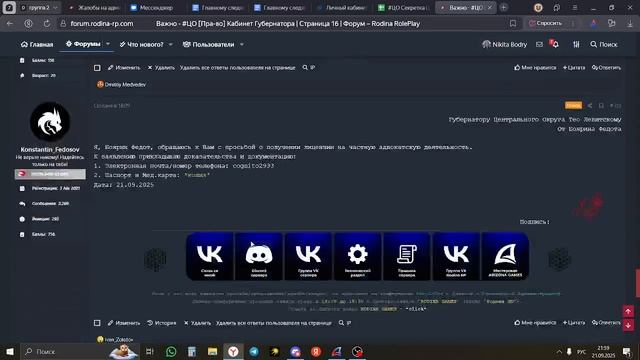
Task: Open История for Konstantin_Fedosov's post
Action: coord(162,323)
